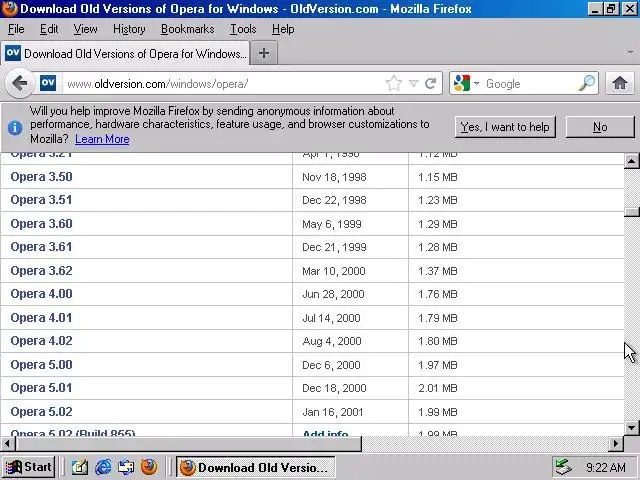
Task: Click the 'May 6, 1999' date cell
Action: (332, 224)
